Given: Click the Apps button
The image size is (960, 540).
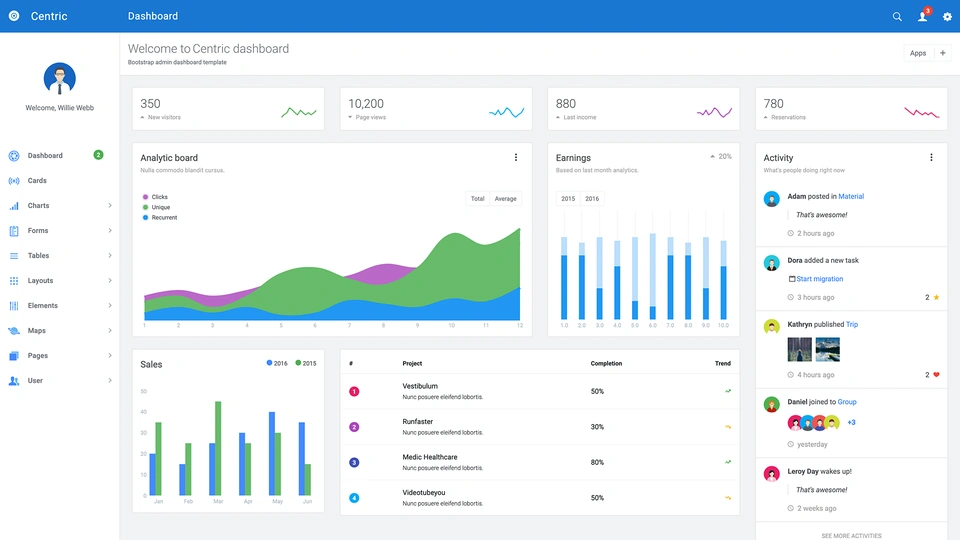Looking at the screenshot, I should (918, 53).
